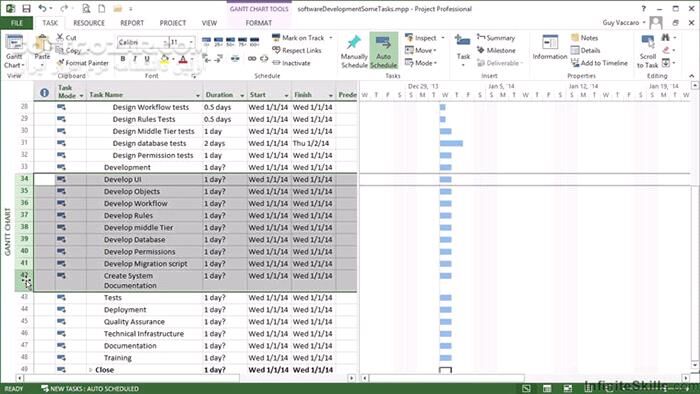Open task Notes

coord(584,38)
